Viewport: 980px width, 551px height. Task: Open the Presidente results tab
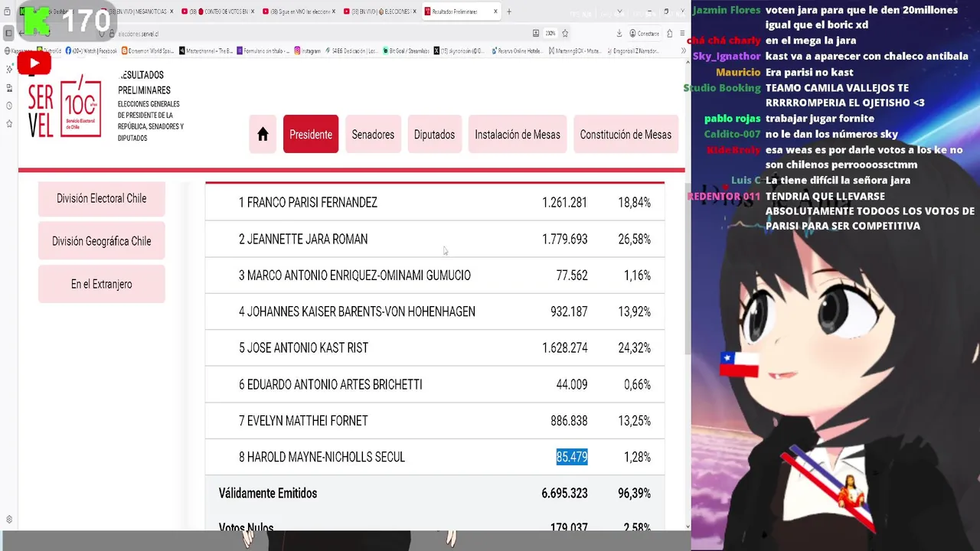coord(311,135)
